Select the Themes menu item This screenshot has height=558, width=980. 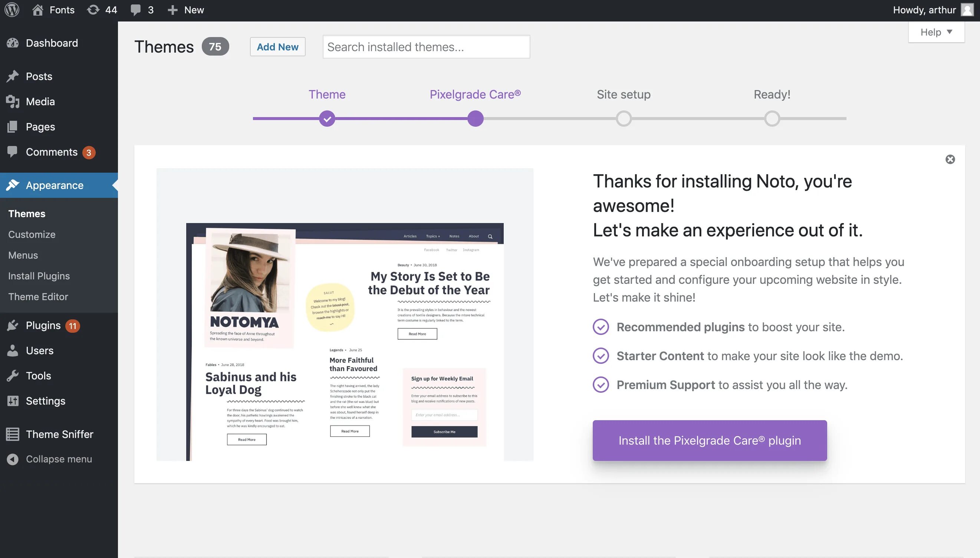click(x=26, y=213)
